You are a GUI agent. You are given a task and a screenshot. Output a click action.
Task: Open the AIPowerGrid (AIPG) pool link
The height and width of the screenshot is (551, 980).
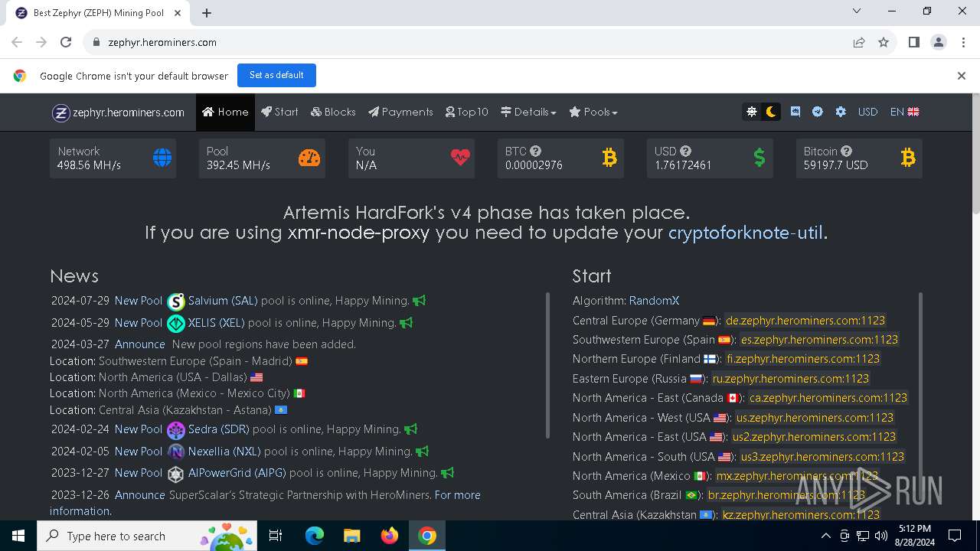(237, 473)
